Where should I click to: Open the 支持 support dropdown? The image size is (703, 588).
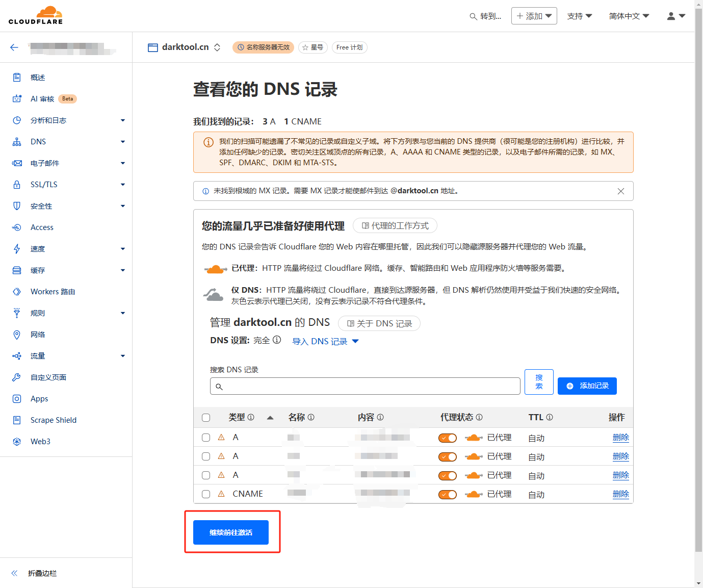(580, 16)
